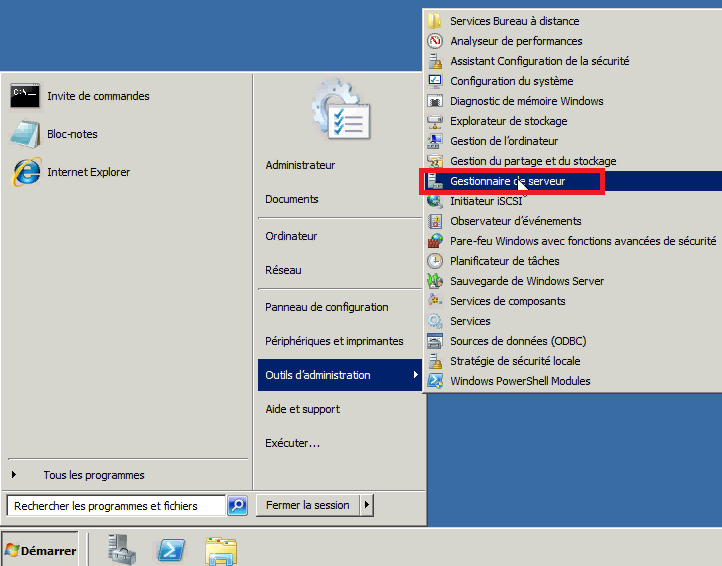The height and width of the screenshot is (566, 722).
Task: Select Analyseur de performances text
Action: point(516,41)
